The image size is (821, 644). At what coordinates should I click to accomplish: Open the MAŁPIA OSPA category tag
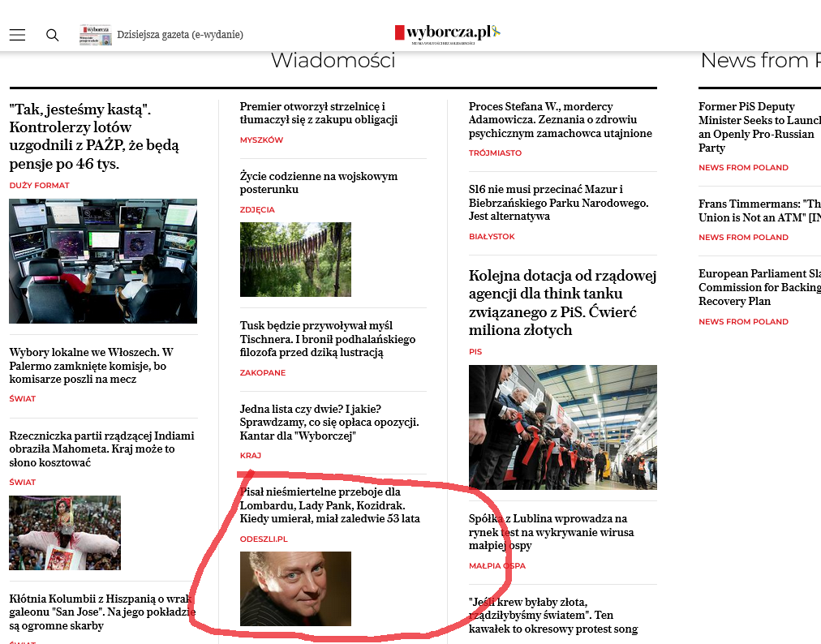[496, 566]
